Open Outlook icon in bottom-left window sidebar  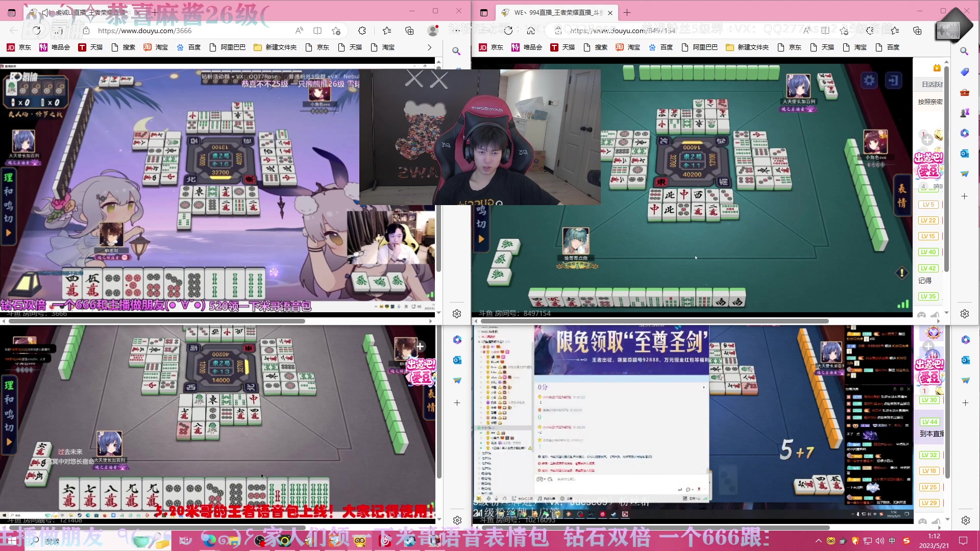(457, 360)
